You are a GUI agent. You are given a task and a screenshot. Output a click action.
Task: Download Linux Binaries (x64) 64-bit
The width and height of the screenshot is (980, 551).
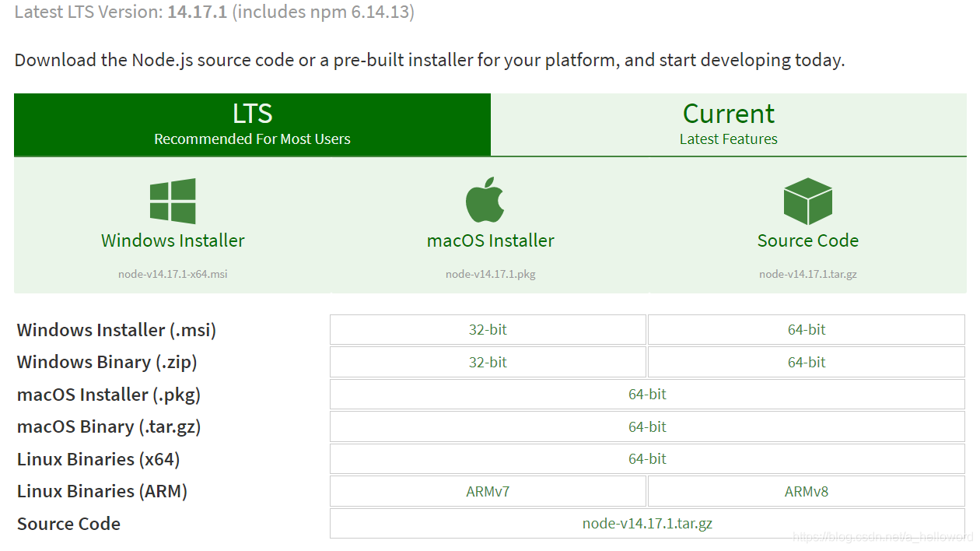point(647,459)
